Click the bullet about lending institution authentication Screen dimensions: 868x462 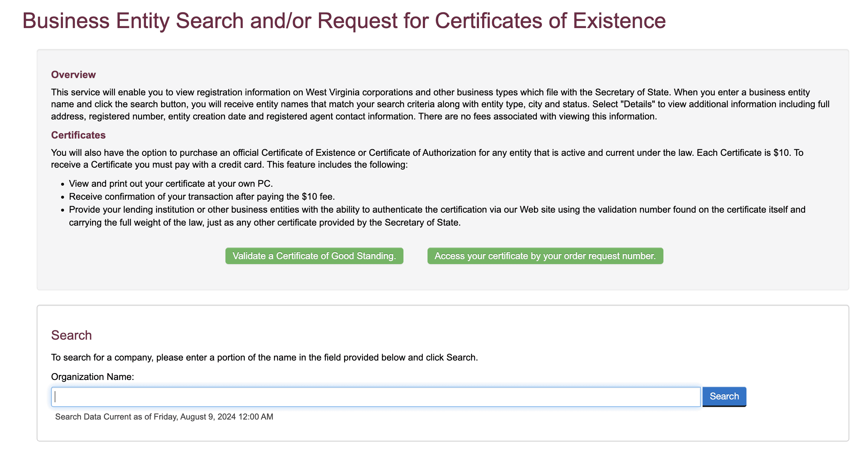(x=437, y=216)
